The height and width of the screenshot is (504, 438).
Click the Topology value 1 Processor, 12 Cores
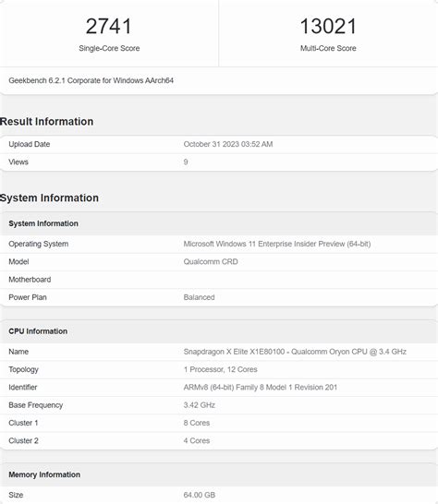221,369
